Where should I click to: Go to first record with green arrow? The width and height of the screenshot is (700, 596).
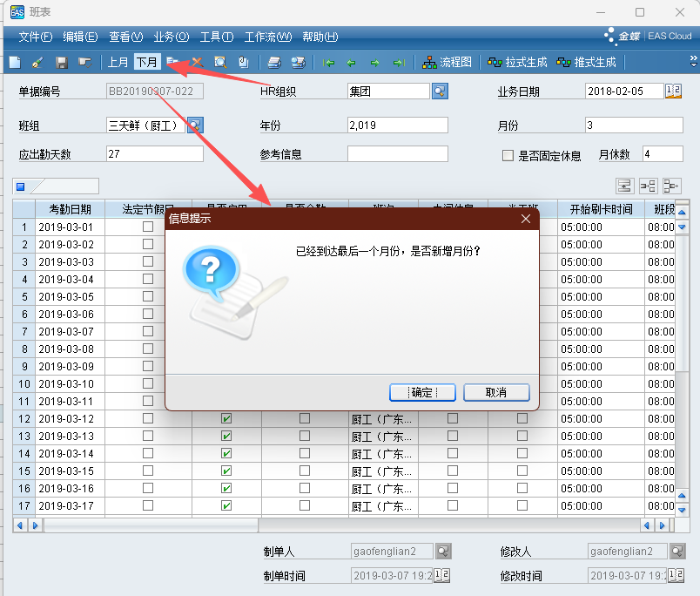click(329, 63)
